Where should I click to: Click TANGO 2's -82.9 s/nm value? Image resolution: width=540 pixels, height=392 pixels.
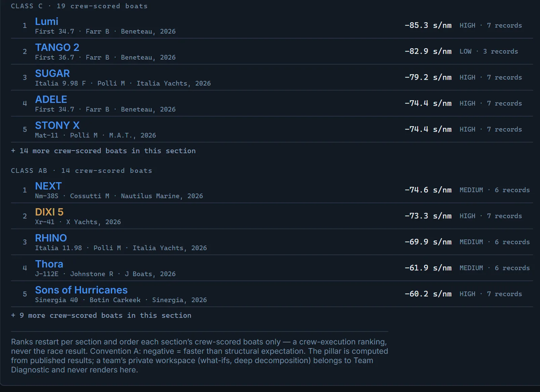click(428, 51)
